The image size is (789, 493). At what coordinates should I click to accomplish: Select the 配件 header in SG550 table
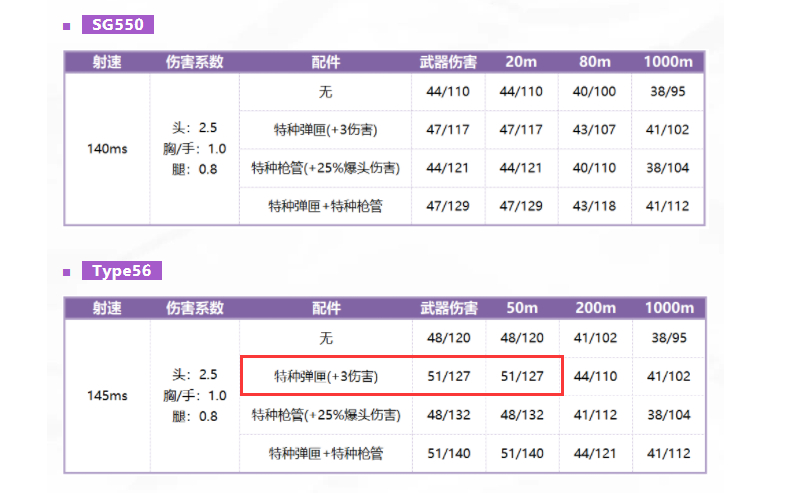click(x=326, y=62)
